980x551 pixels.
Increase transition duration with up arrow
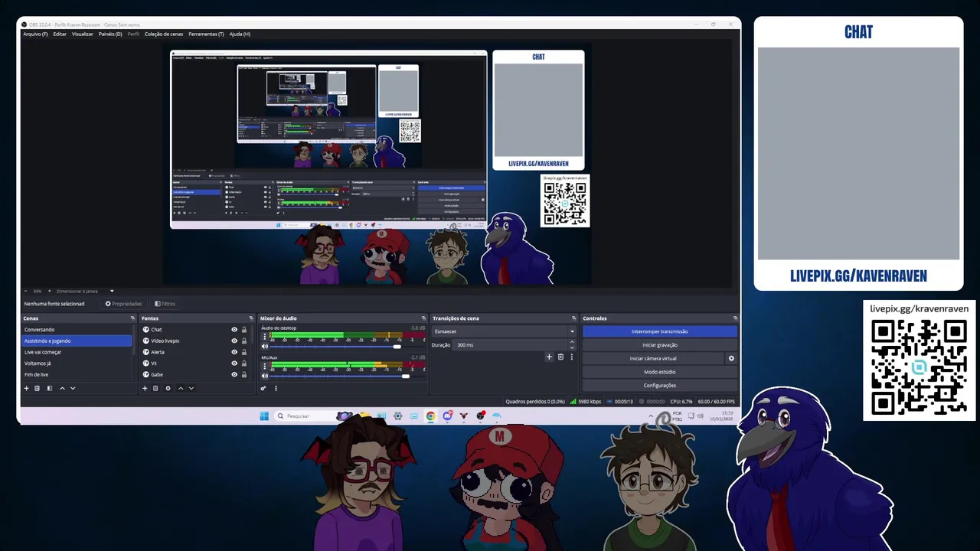click(x=573, y=343)
